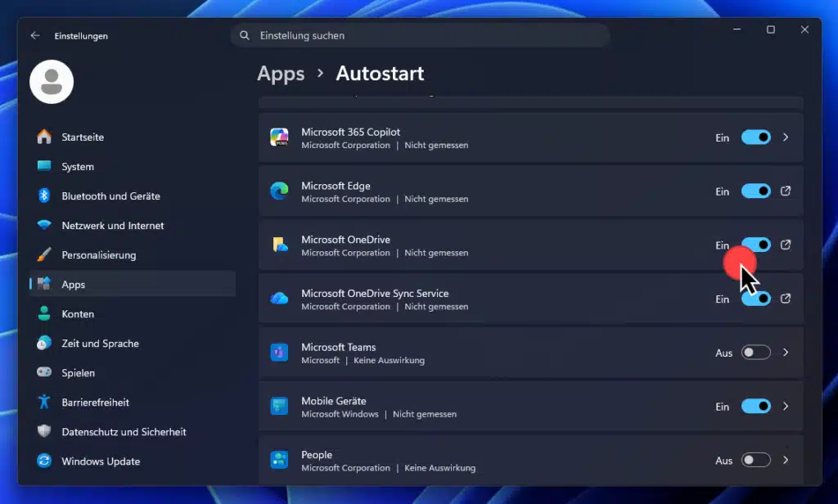Enable Microsoft Teams autostart toggle

pos(755,352)
